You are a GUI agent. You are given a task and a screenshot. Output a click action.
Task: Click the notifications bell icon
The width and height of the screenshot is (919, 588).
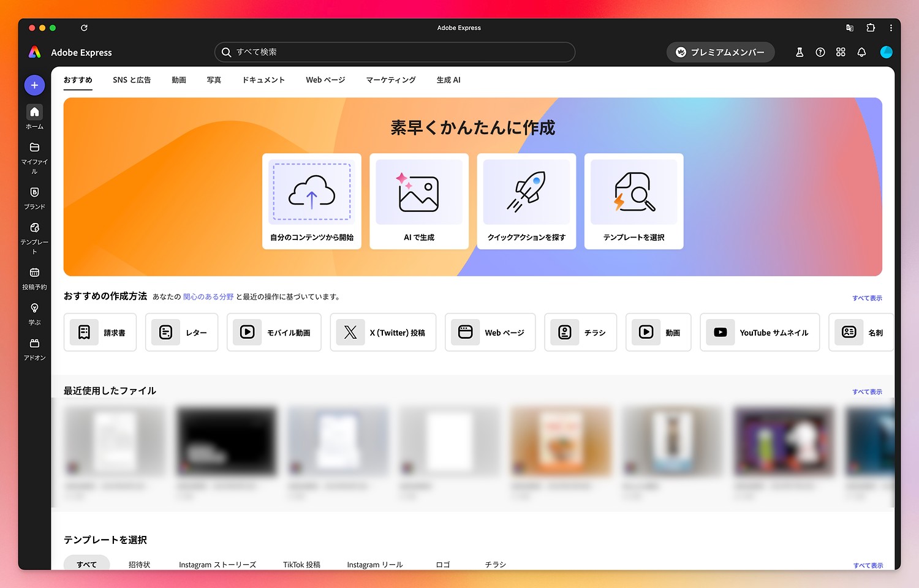click(x=861, y=53)
